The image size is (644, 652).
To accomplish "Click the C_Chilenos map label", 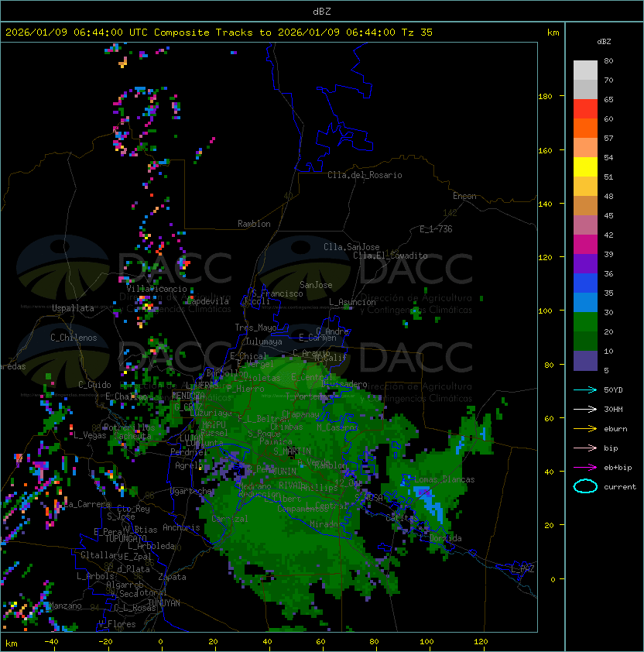I will click(x=74, y=338).
